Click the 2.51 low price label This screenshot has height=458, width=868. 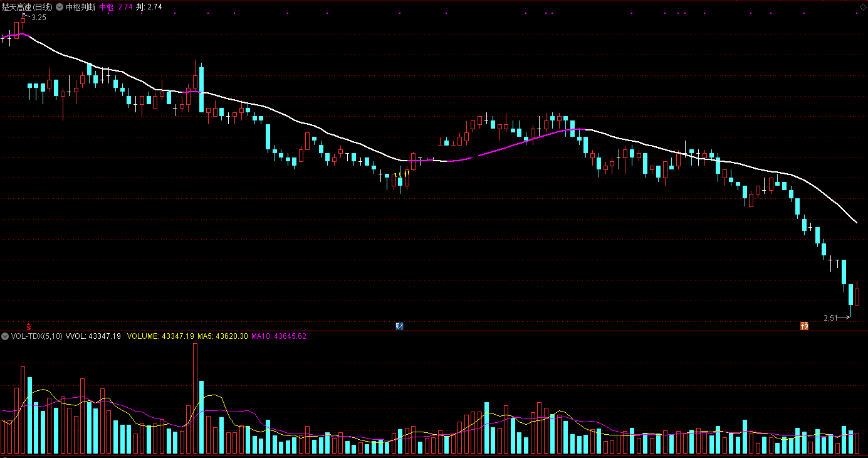pos(830,318)
